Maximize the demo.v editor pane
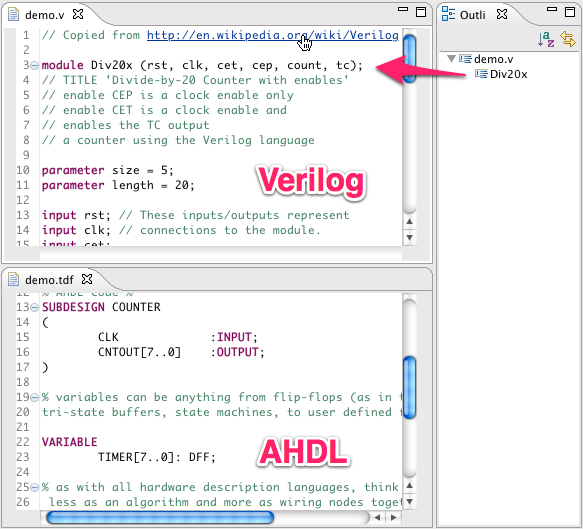583x529 pixels. pyautogui.click(x=421, y=12)
